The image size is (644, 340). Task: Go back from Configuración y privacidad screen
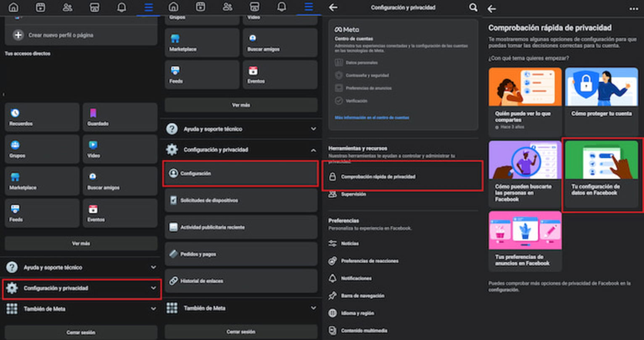pos(333,8)
